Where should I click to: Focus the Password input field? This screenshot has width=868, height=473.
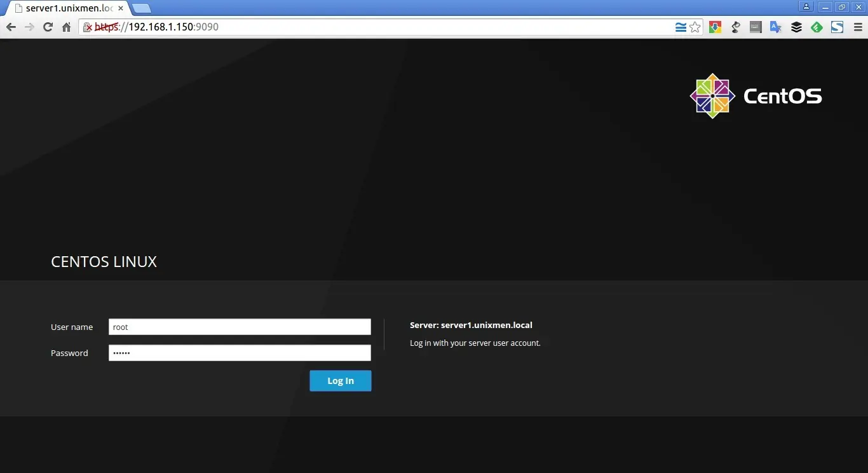click(x=240, y=353)
